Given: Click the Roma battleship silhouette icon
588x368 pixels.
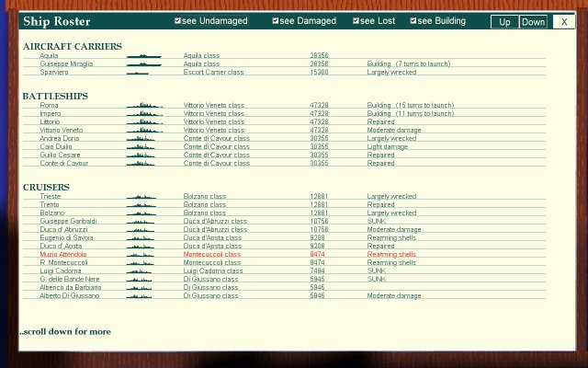Looking at the screenshot, I should [143, 106].
